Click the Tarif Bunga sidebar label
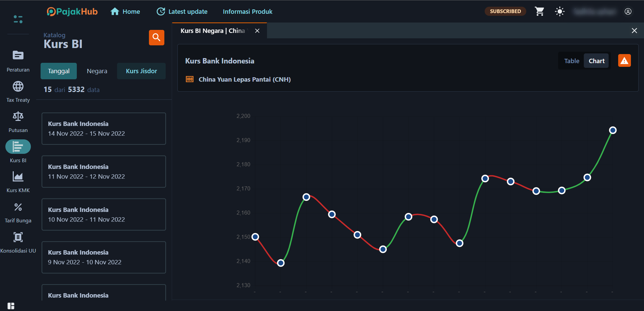 (18, 221)
